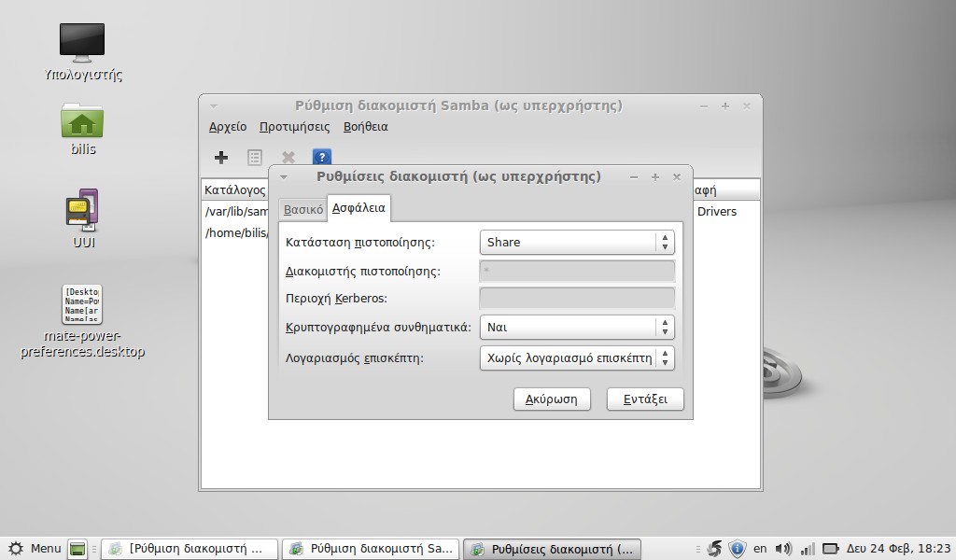The height and width of the screenshot is (560, 956).
Task: Click the network signal bars tray icon
Action: tap(808, 549)
